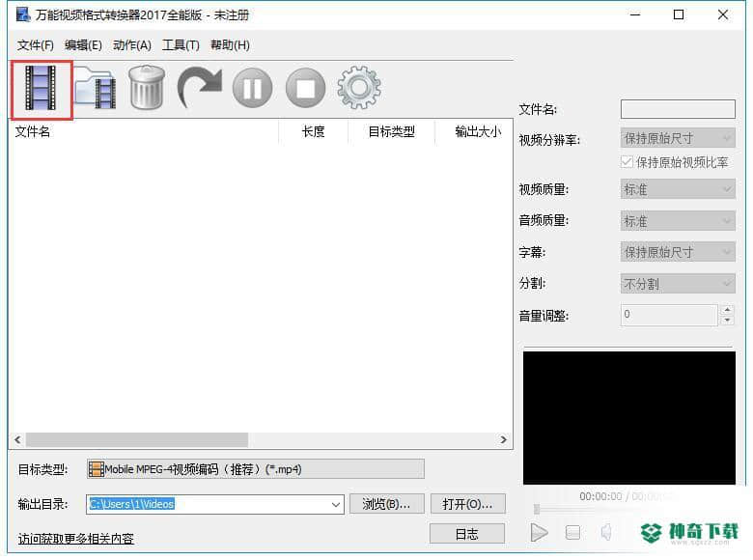Mute preview with the speaker icon
Image resolution: width=753 pixels, height=560 pixels.
pos(606,532)
